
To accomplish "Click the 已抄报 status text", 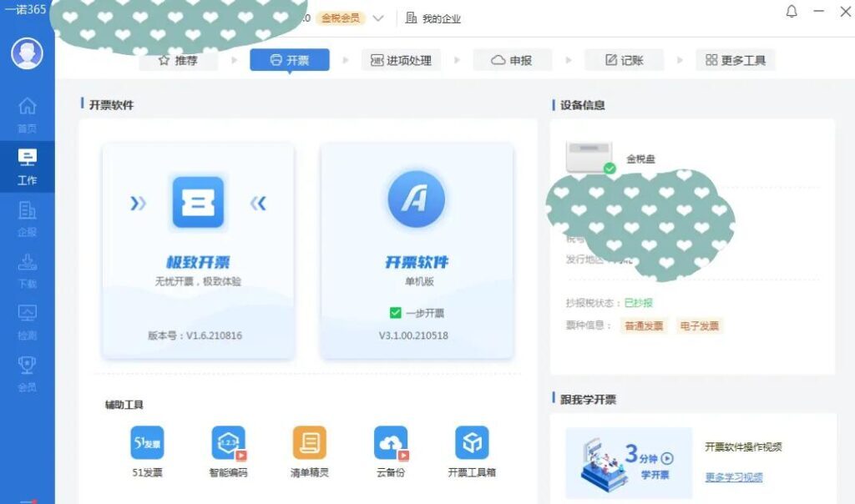I will (639, 303).
